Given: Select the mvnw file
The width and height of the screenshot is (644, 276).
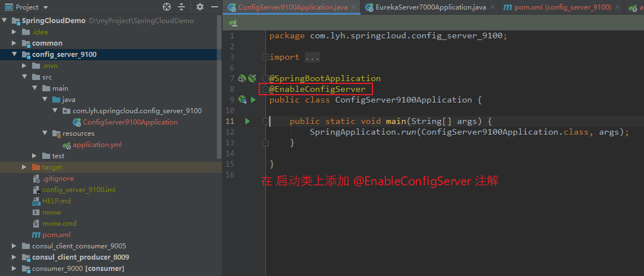Looking at the screenshot, I should (x=52, y=212).
